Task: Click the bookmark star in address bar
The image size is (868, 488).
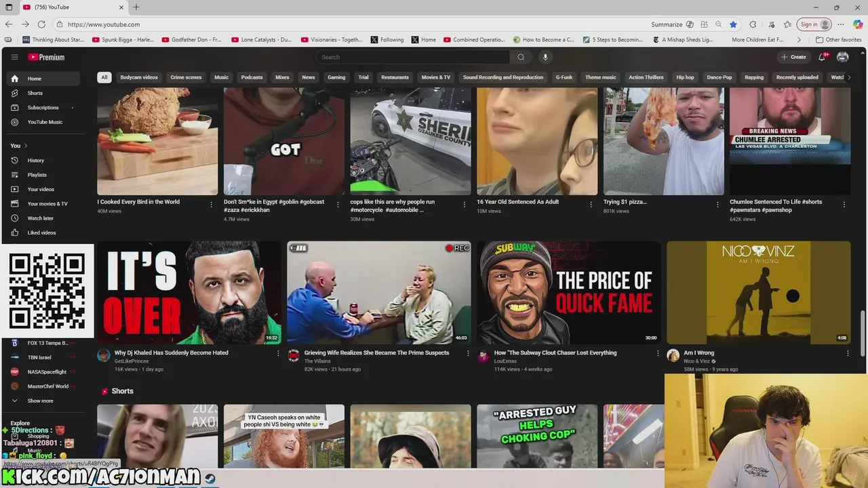Action: pos(733,24)
